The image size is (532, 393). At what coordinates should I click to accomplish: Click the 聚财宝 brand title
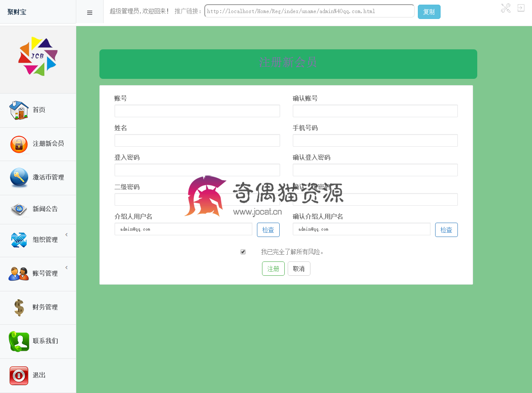(17, 12)
